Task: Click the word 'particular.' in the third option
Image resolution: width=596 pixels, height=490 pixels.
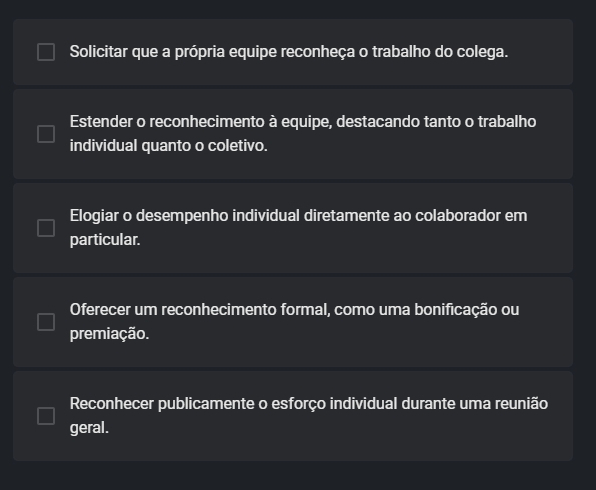Action: (x=105, y=240)
